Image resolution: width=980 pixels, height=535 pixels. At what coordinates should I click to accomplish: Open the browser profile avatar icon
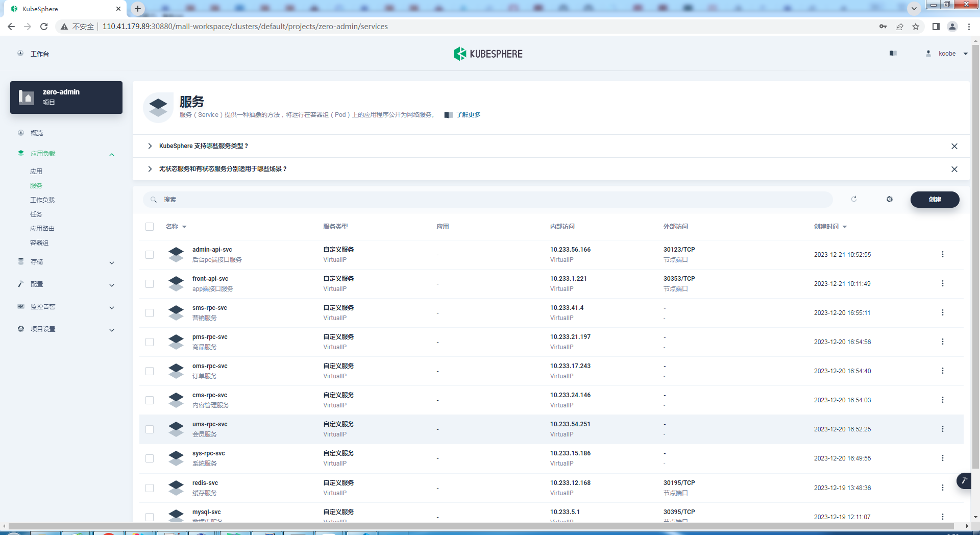(952, 27)
